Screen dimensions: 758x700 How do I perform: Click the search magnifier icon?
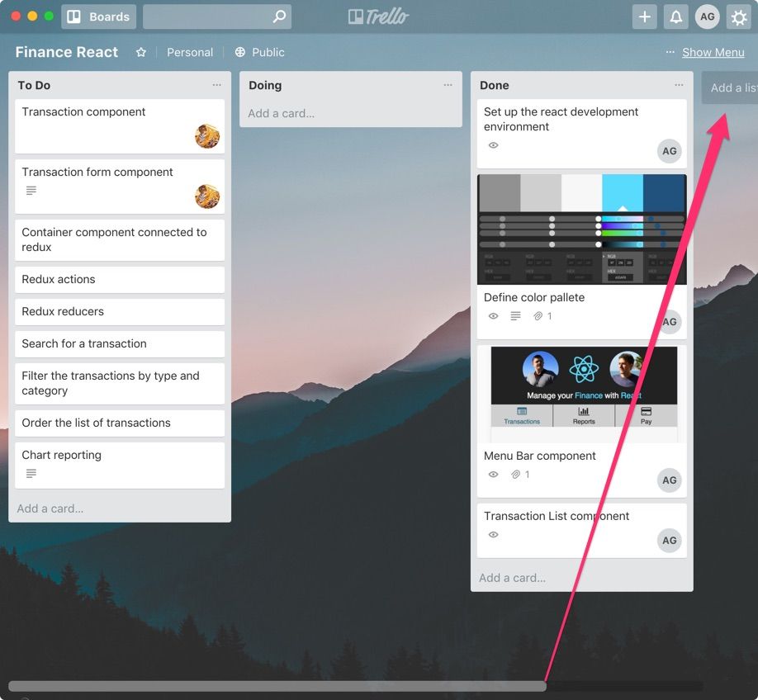[x=279, y=17]
